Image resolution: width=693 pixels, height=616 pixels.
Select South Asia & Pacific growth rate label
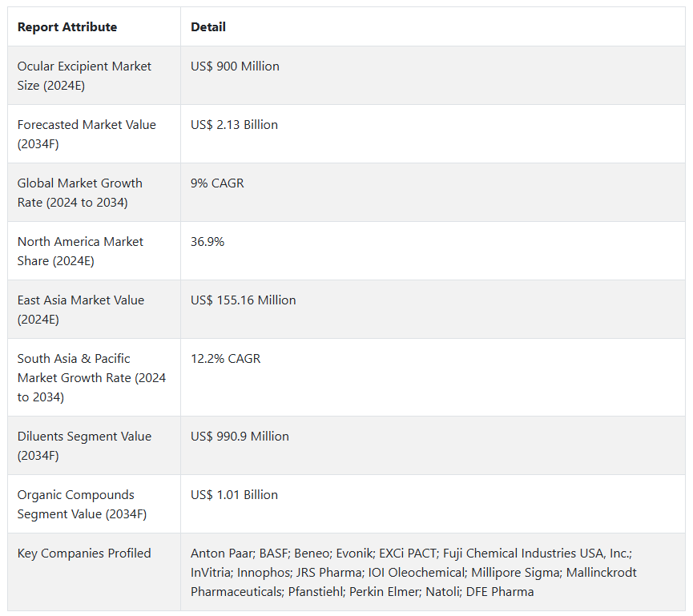(x=91, y=377)
